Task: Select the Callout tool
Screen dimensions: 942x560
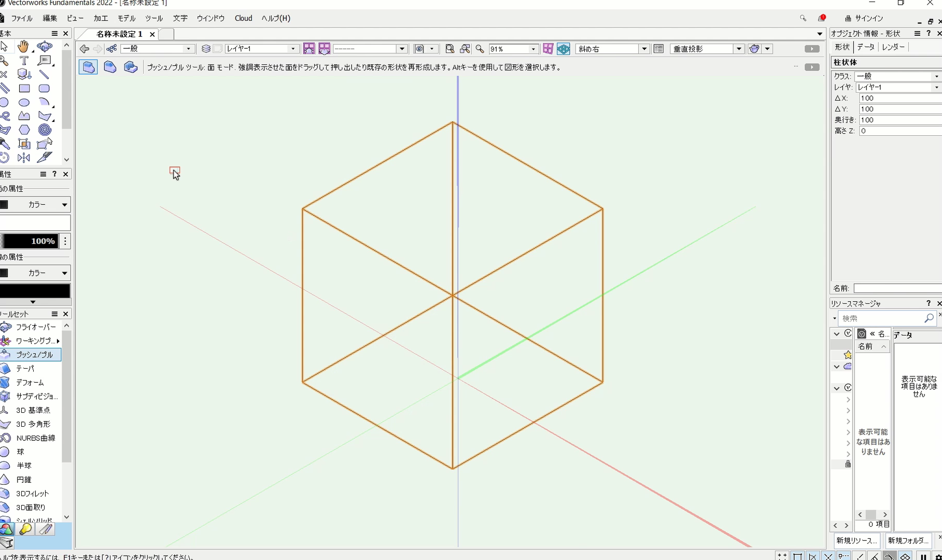Action: click(45, 61)
